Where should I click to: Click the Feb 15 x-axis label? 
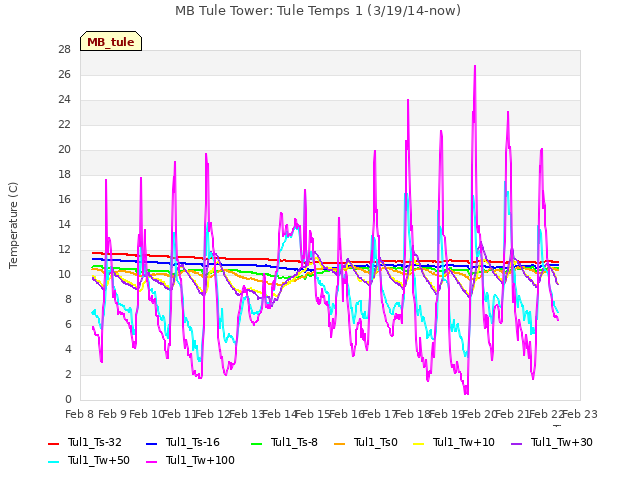tap(313, 414)
